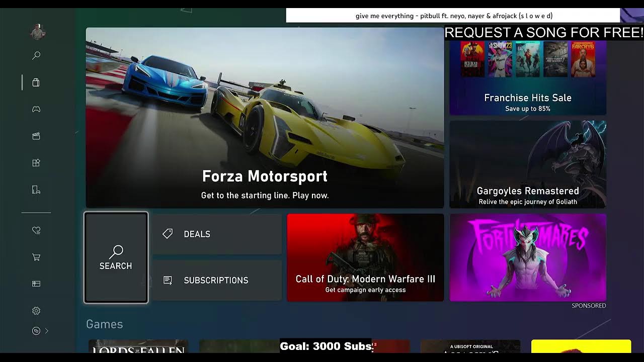Open the Forza Motorsport hero banner

coord(265,118)
